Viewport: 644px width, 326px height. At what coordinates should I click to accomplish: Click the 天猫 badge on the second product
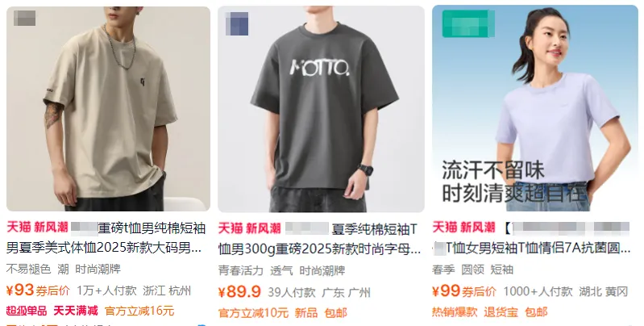231,228
